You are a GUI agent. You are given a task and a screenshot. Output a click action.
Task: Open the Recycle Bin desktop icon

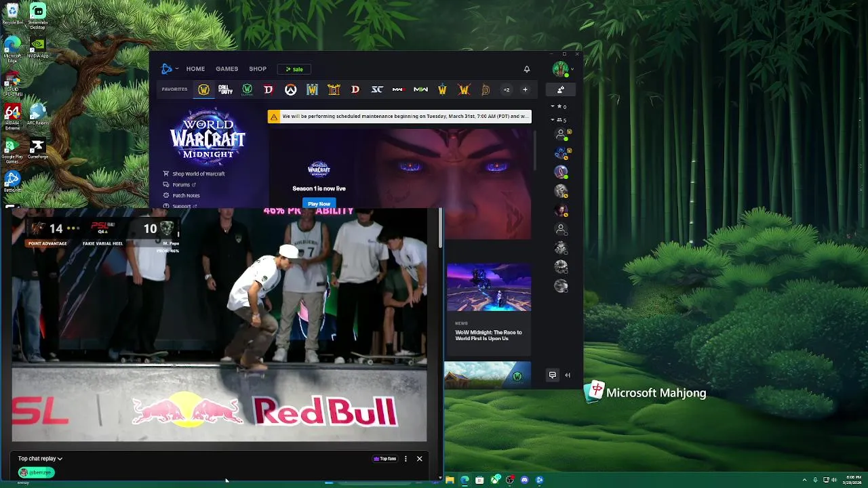[x=12, y=14]
